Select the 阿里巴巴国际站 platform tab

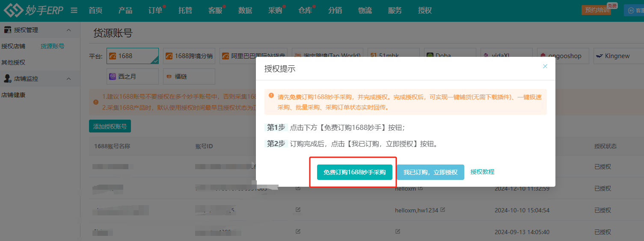[253, 56]
